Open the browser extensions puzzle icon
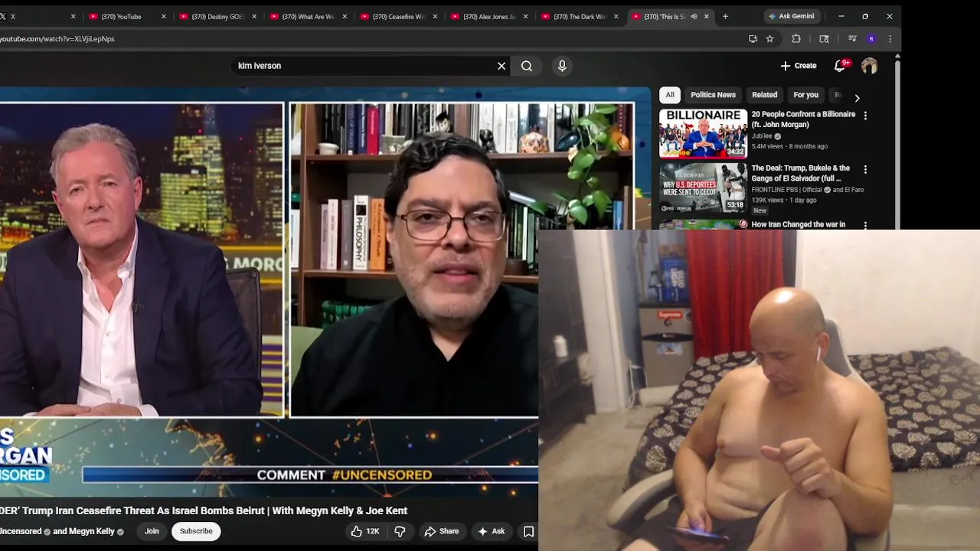This screenshot has width=980, height=551. tap(796, 39)
